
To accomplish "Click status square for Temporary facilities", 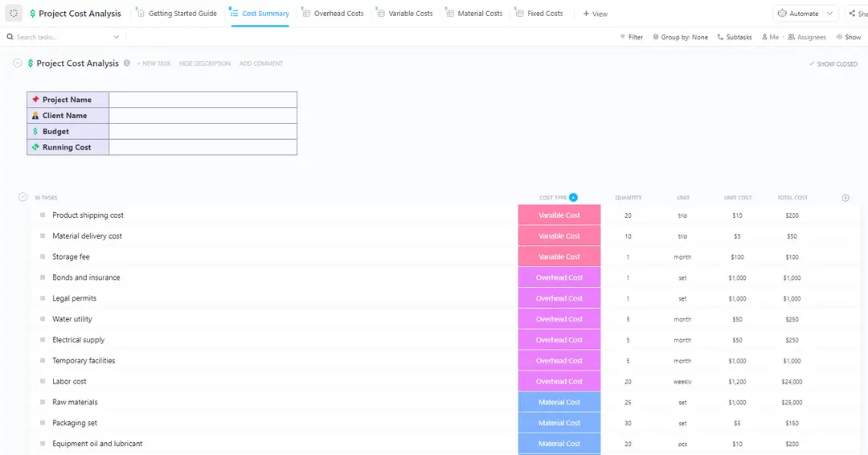I will (x=43, y=360).
